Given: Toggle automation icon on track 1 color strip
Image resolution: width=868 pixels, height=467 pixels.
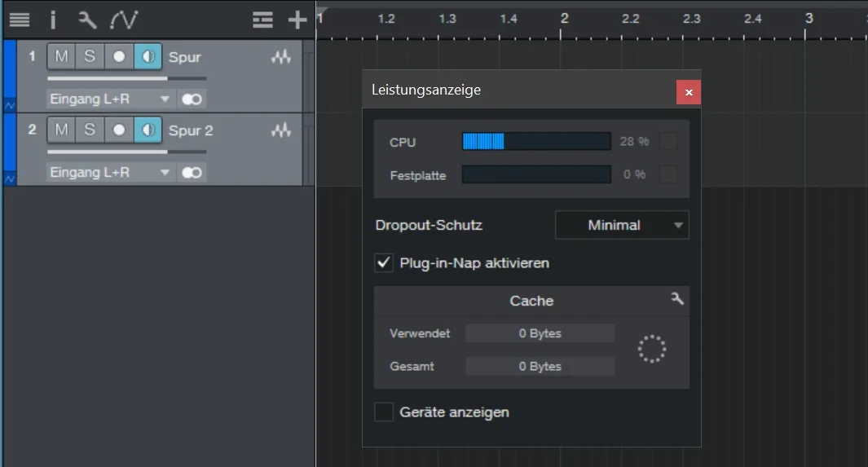Looking at the screenshot, I should 10,104.
